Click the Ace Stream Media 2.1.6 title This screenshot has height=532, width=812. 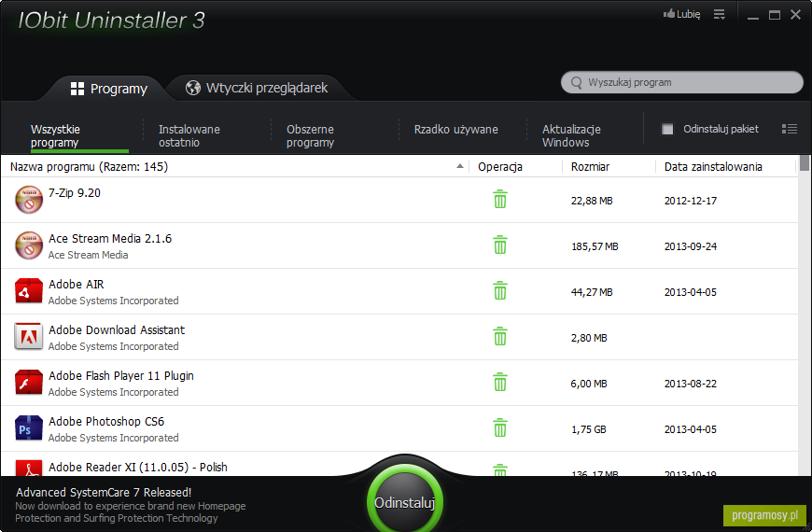point(110,238)
